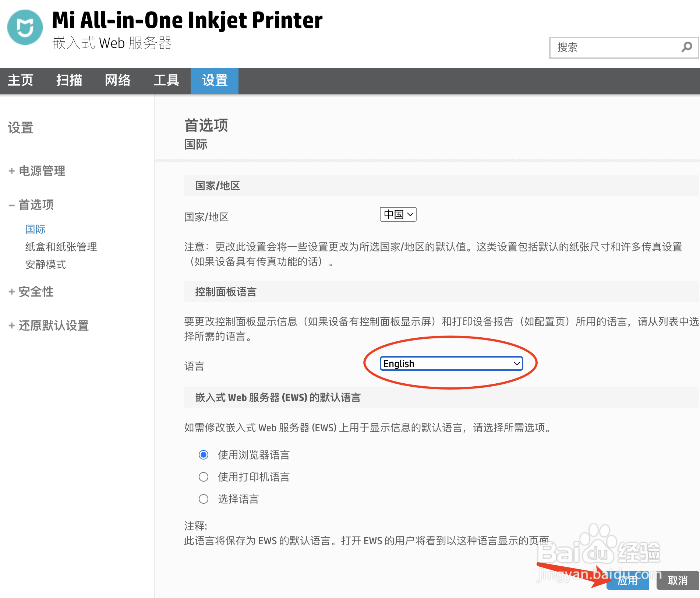Open the 国际 sidebar link
Image resolution: width=700 pixels, height=598 pixels.
tap(35, 229)
